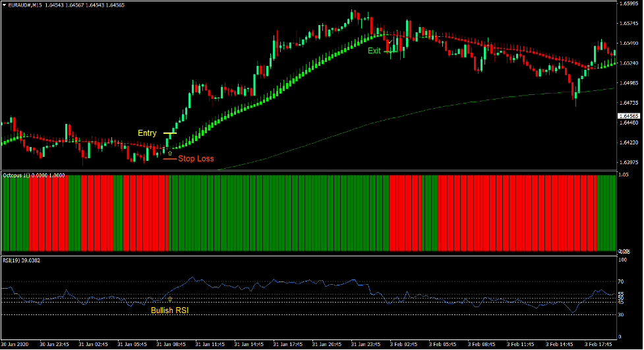Click the RSI level 70 axis label
Image resolution: width=644 pixels, height=350 pixels.
pyautogui.click(x=622, y=282)
